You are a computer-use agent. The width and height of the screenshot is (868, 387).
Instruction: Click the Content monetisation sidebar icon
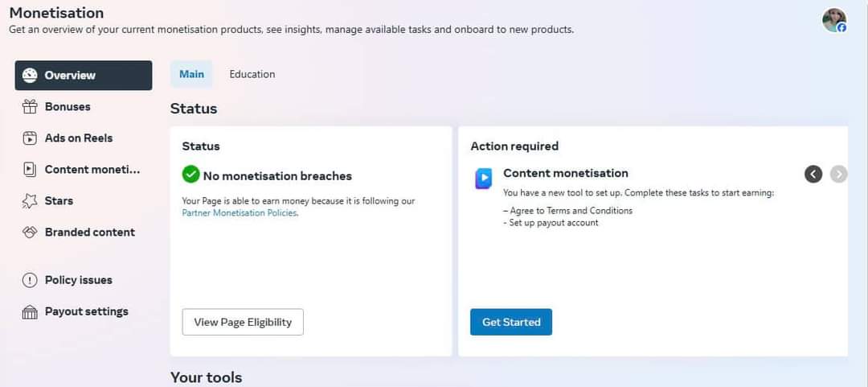pyautogui.click(x=31, y=170)
